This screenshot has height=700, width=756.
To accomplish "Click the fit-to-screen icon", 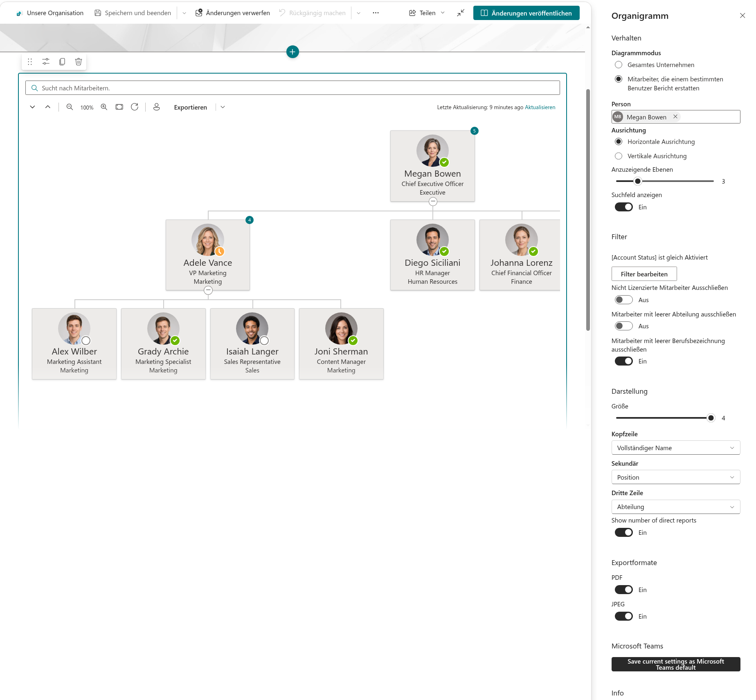I will pos(119,107).
